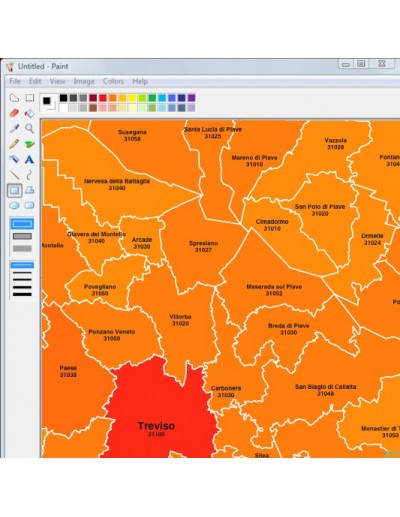Pick the turquoise palette swatch

coord(162,98)
